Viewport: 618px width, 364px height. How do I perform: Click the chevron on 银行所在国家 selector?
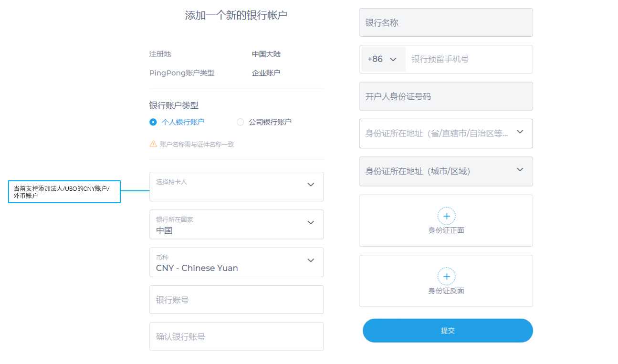click(x=311, y=222)
